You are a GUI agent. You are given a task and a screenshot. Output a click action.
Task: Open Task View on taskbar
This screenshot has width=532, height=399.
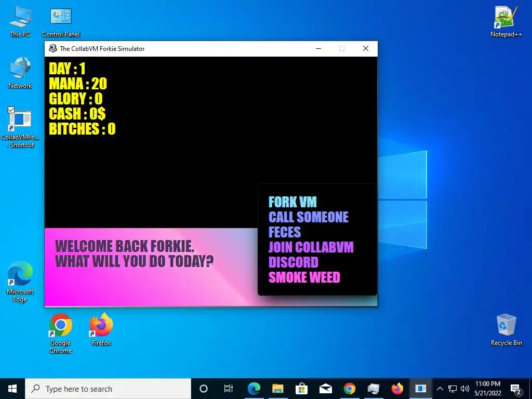(229, 389)
